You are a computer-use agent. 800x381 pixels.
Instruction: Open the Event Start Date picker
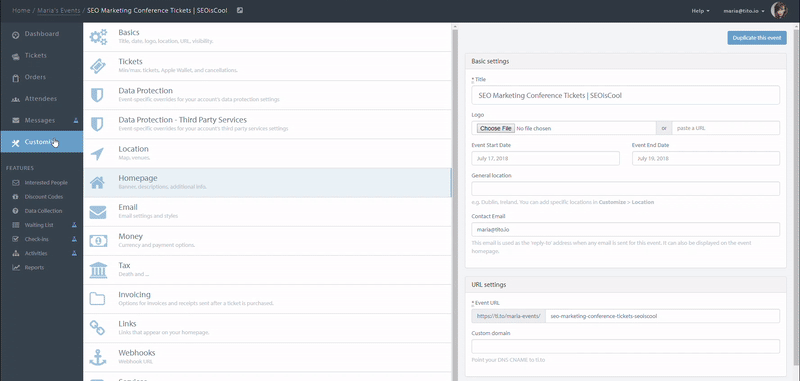click(545, 158)
